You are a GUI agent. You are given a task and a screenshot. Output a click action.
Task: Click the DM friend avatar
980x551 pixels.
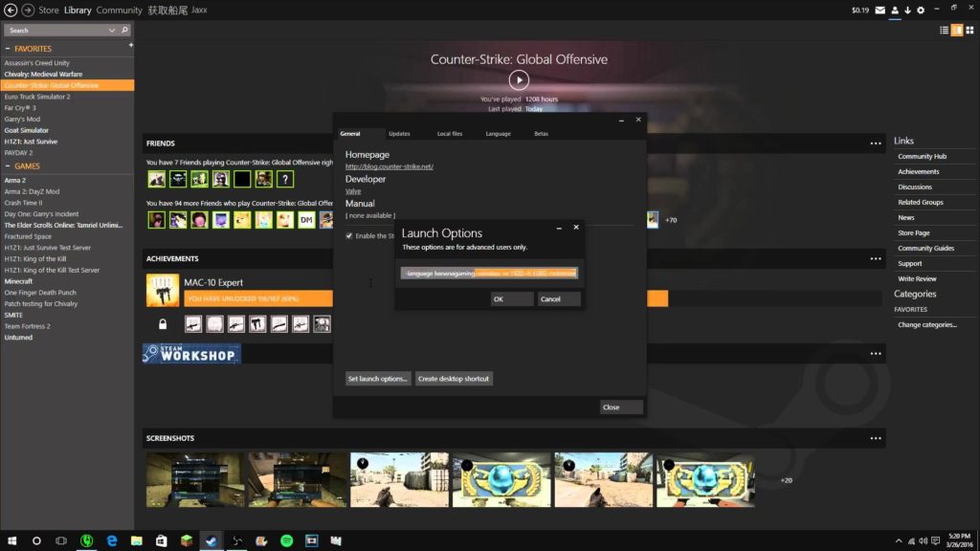click(306, 220)
